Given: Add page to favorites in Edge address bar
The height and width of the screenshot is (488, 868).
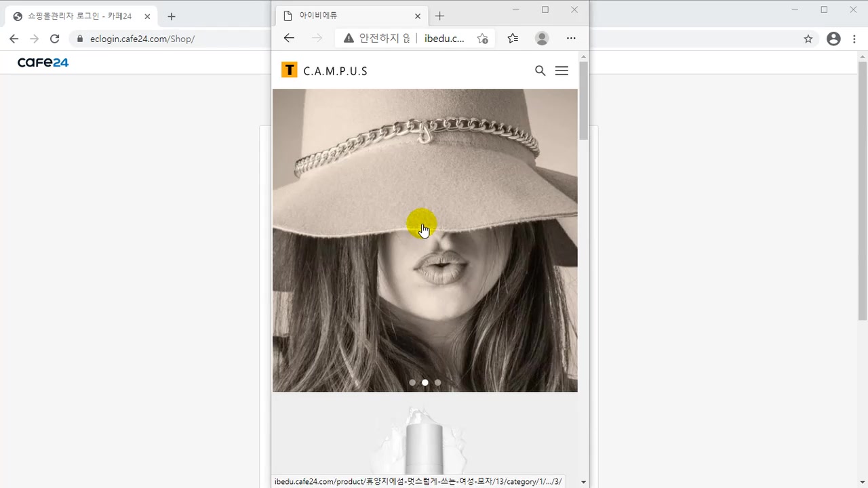Looking at the screenshot, I should click(x=482, y=39).
